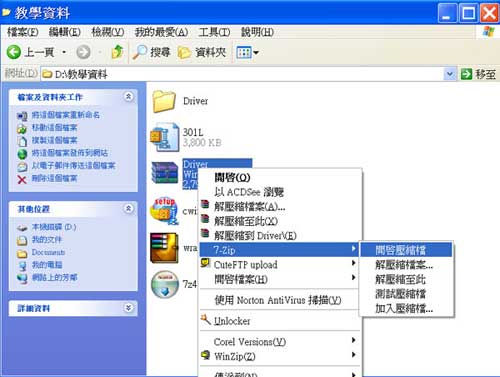
Task: Choose 解壓縮至此(X) in context menu
Action: point(280,221)
